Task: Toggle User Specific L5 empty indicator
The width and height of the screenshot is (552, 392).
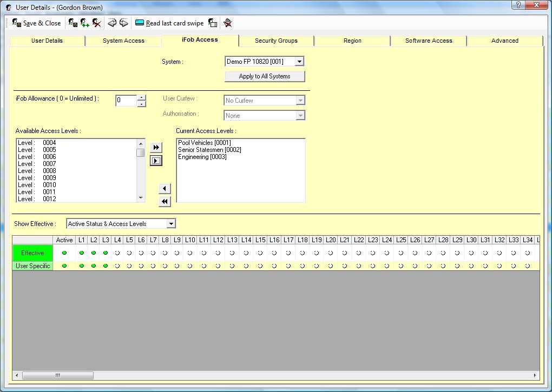Action: [x=129, y=266]
